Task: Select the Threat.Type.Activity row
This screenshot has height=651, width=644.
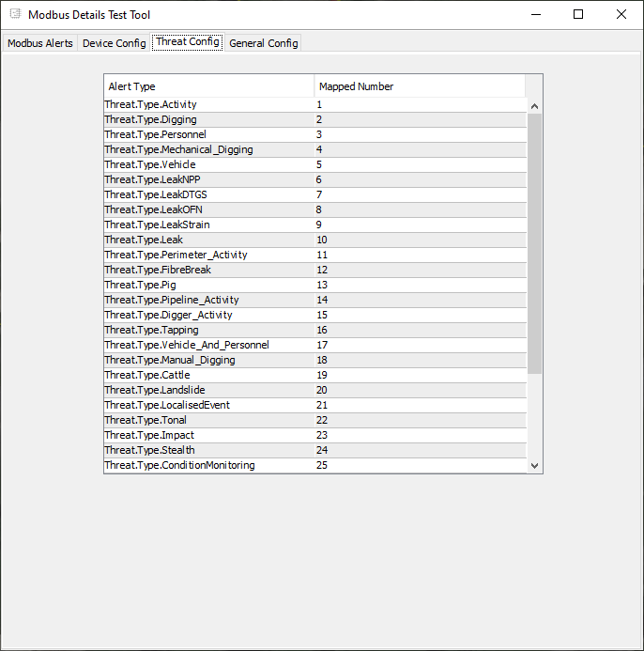Action: tap(315, 104)
